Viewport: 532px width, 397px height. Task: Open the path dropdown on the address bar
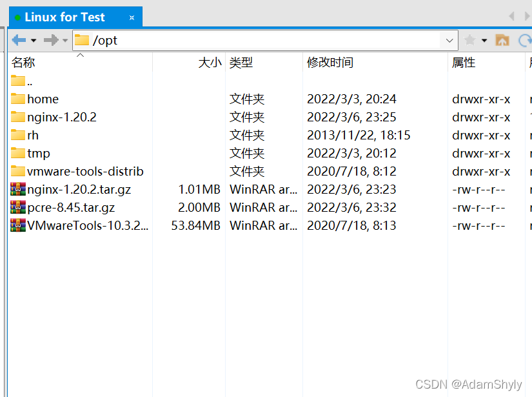[449, 39]
